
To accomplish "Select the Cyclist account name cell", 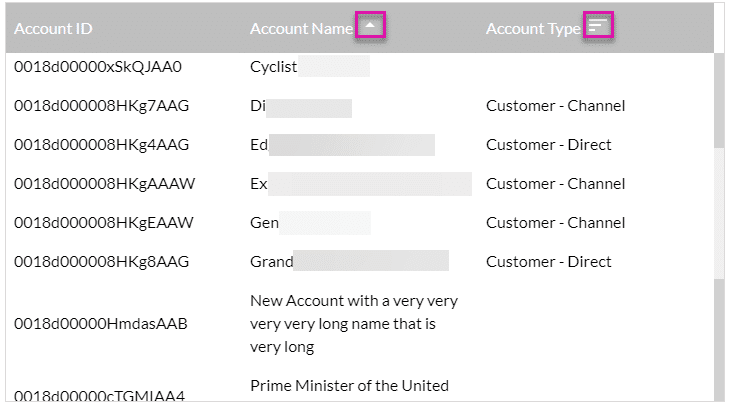I will click(x=310, y=67).
